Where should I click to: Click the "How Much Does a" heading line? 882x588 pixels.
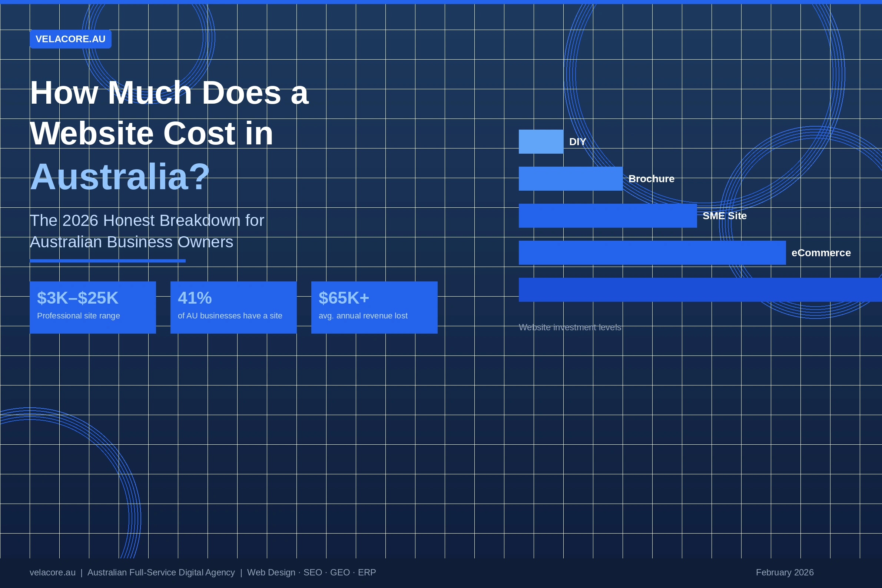pos(169,93)
